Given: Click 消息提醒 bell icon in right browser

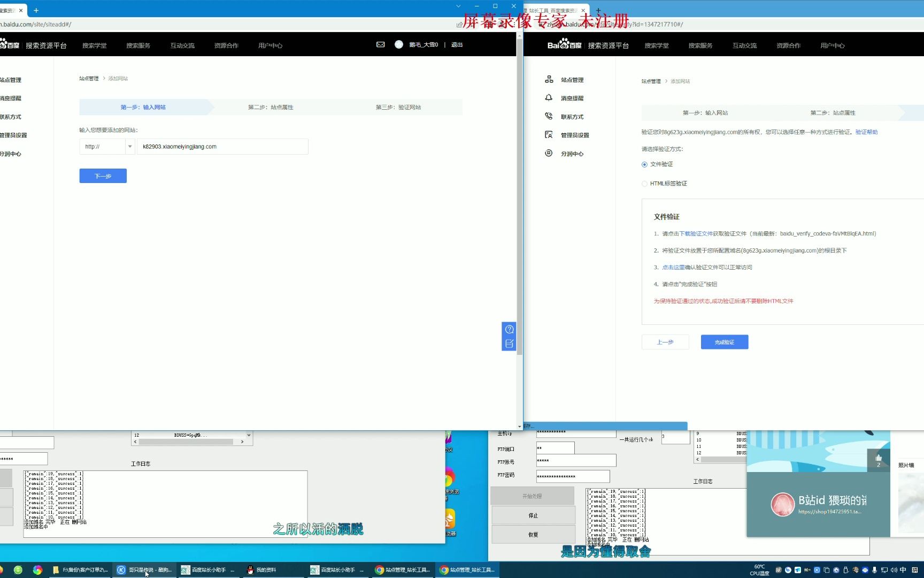Looking at the screenshot, I should 549,98.
